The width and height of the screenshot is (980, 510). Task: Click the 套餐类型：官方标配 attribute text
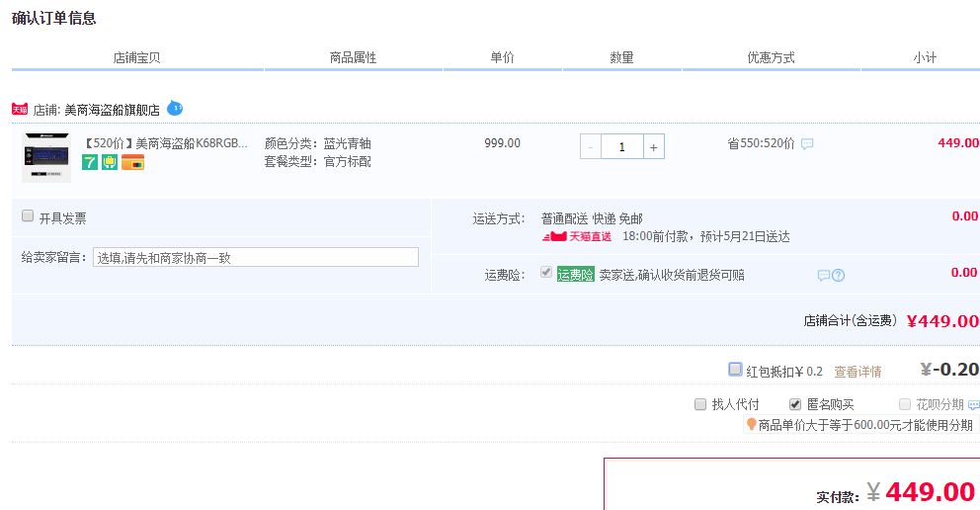pos(317,161)
